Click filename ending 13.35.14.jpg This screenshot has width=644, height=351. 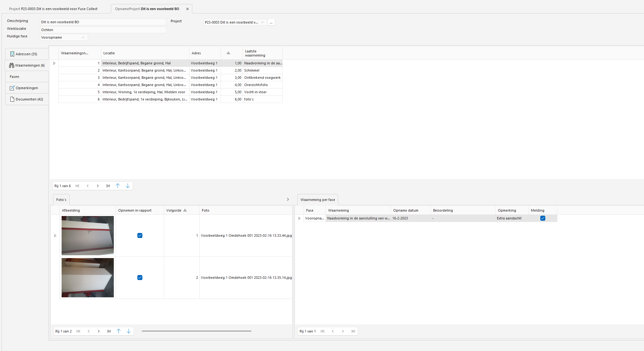click(x=246, y=278)
